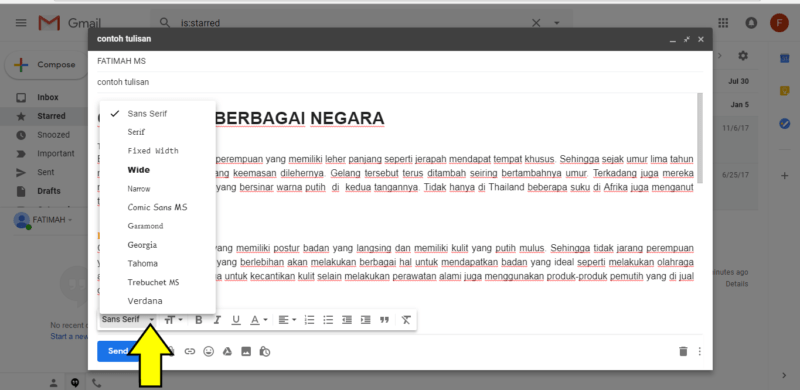Remove formatting from selection
This screenshot has width=800, height=390.
[x=406, y=320]
